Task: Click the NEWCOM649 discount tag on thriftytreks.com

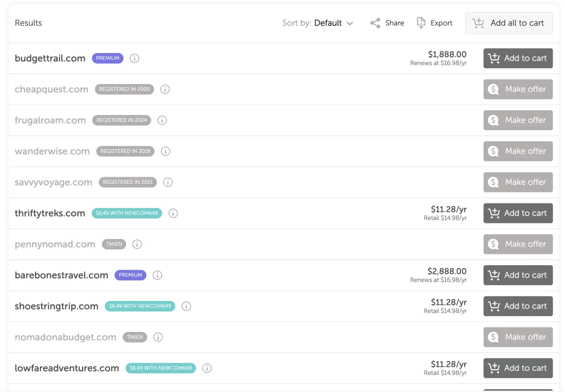Action: coord(127,213)
